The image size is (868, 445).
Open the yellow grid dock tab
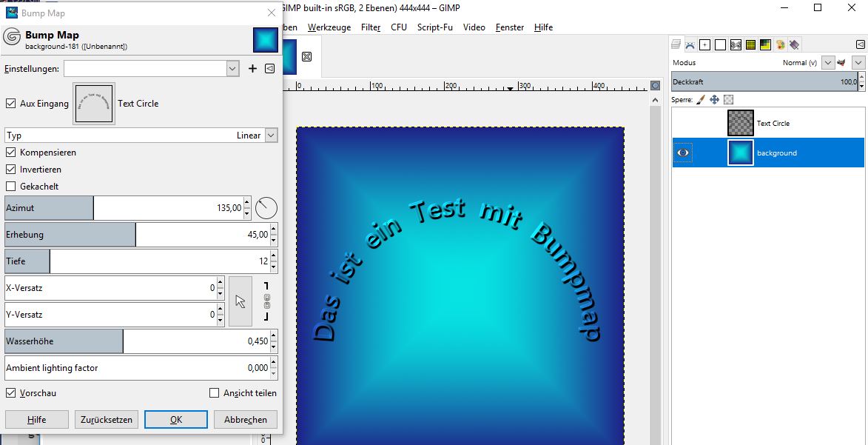click(750, 45)
